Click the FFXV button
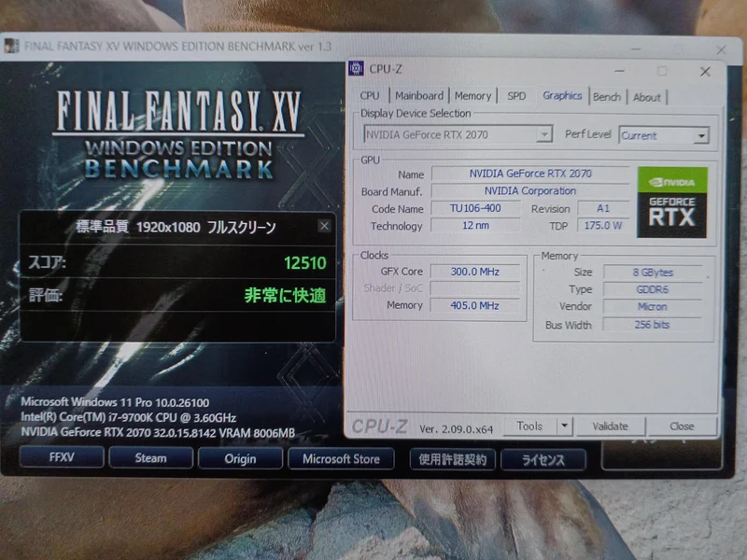This screenshot has width=747, height=560. [x=62, y=457]
